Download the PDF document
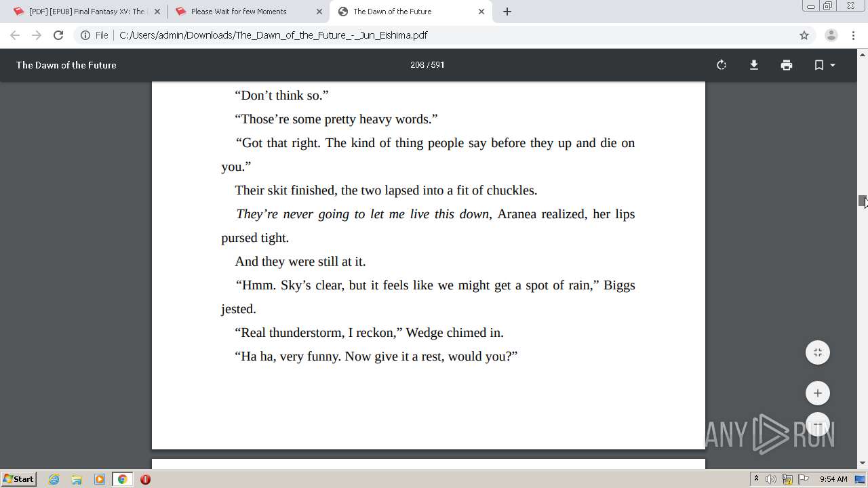This screenshot has height=488, width=868. pyautogui.click(x=754, y=65)
